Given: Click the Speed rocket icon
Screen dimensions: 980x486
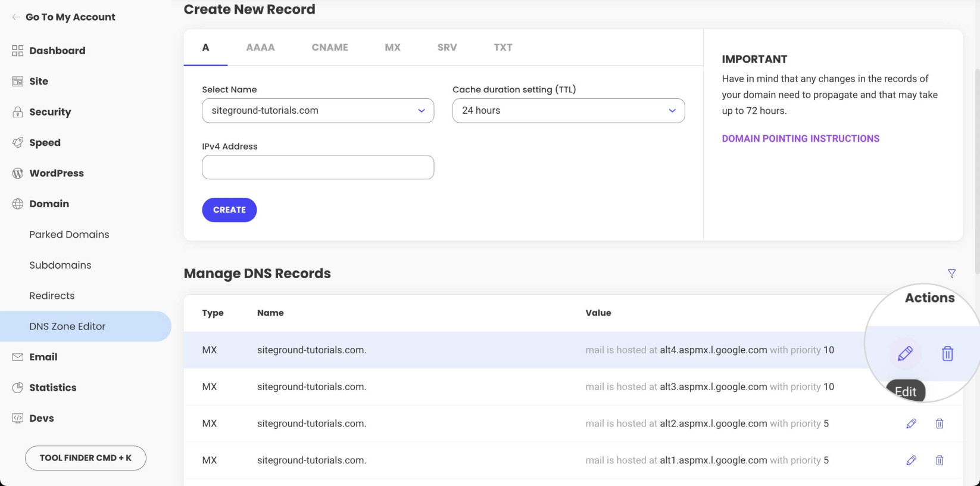Looking at the screenshot, I should pos(18,143).
